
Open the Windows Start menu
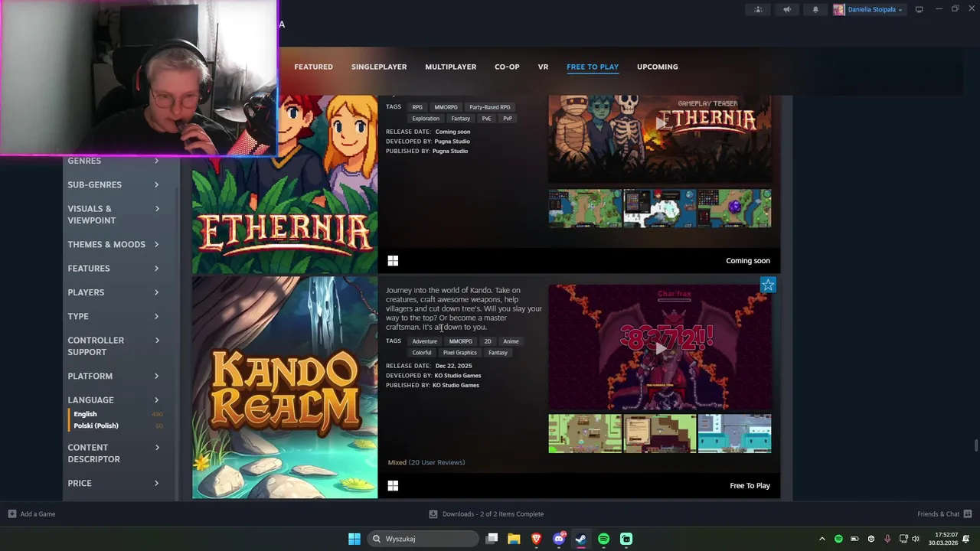click(354, 539)
